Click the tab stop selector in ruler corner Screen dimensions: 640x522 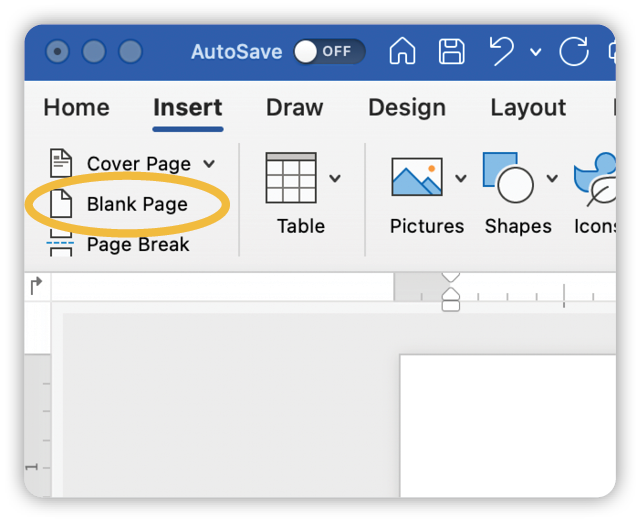click(x=37, y=285)
